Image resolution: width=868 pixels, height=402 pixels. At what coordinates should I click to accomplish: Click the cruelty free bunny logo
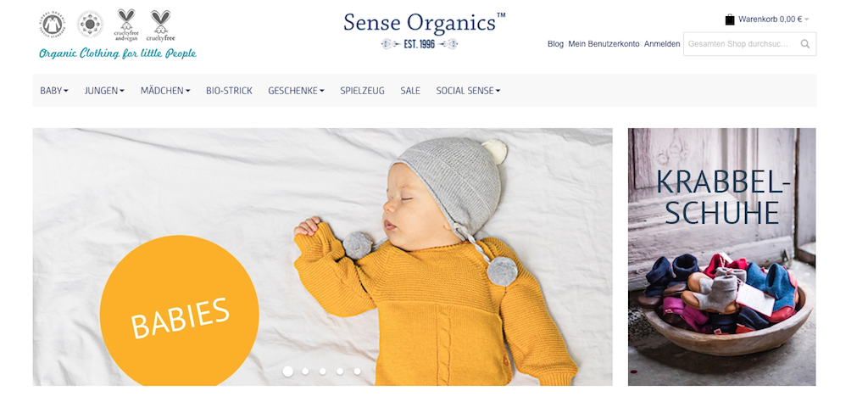pos(160,25)
